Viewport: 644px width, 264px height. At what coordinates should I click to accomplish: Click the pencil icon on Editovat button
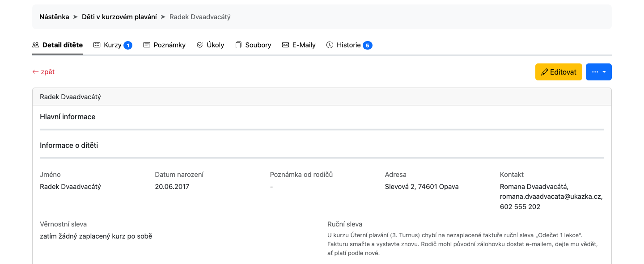pyautogui.click(x=544, y=72)
